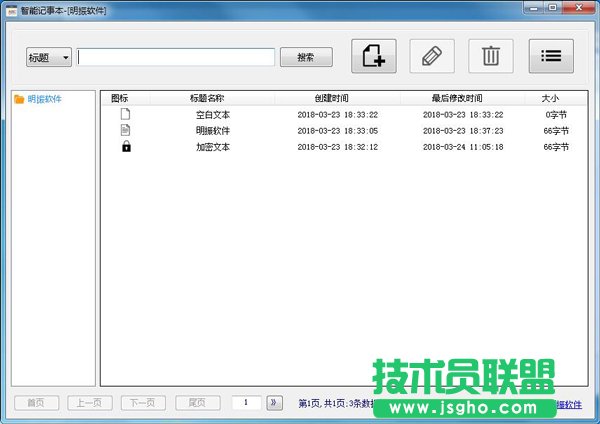Click the 搜索 search button
Screen dimensions: 600x424
(306, 58)
